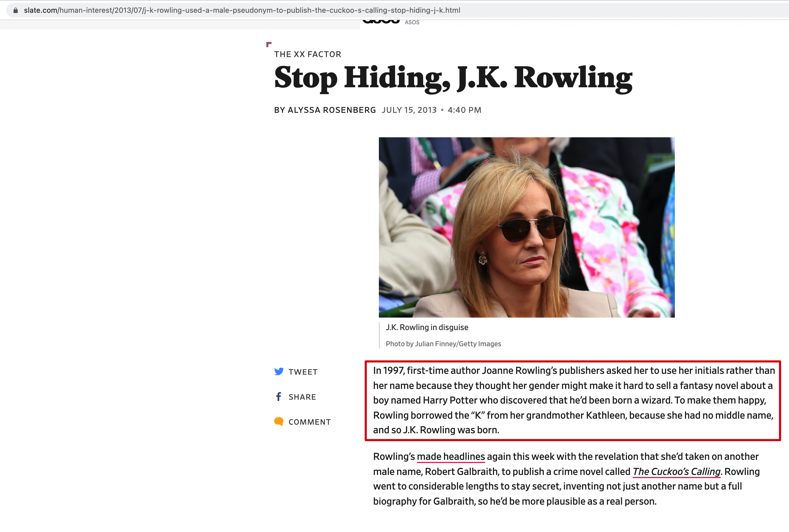Click the orange comment bubble icon

coord(279,421)
